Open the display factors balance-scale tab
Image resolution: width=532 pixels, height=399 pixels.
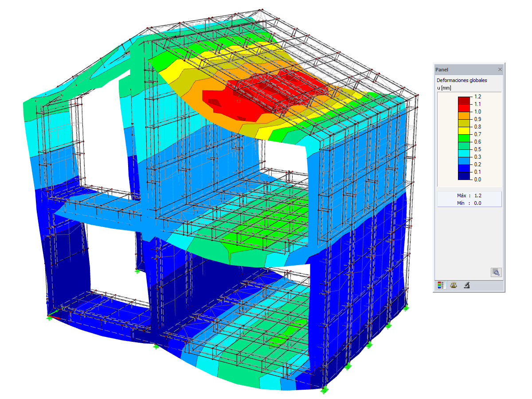(x=453, y=285)
